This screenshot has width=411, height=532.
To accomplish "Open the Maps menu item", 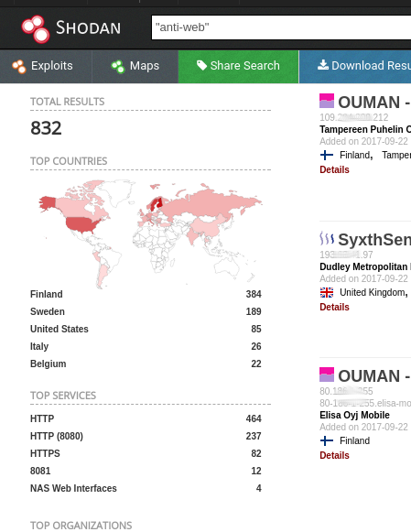I will click(x=135, y=66).
